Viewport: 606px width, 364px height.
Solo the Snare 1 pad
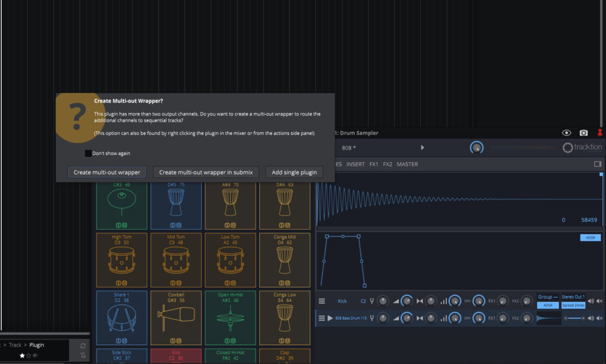pos(118,341)
